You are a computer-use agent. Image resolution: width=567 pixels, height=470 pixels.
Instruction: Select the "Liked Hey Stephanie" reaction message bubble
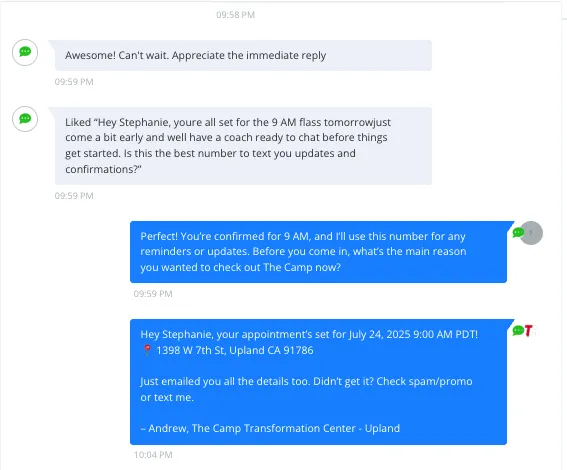(243, 146)
